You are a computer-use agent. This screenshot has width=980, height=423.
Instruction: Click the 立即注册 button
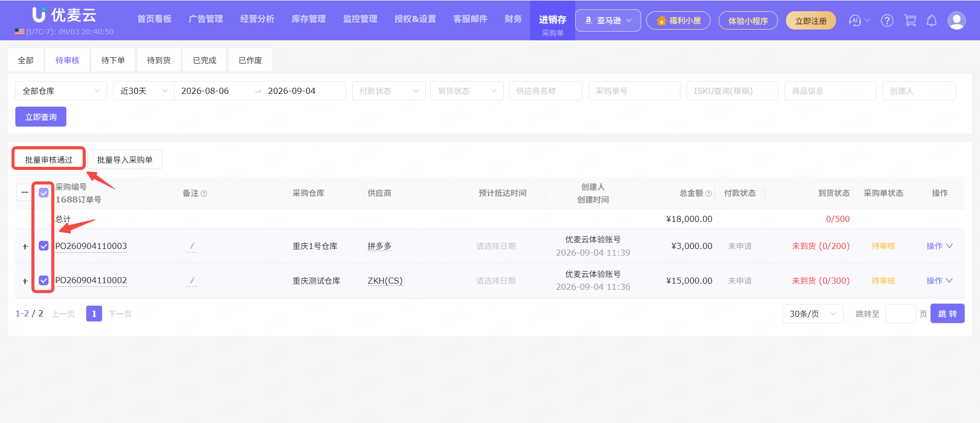click(811, 20)
